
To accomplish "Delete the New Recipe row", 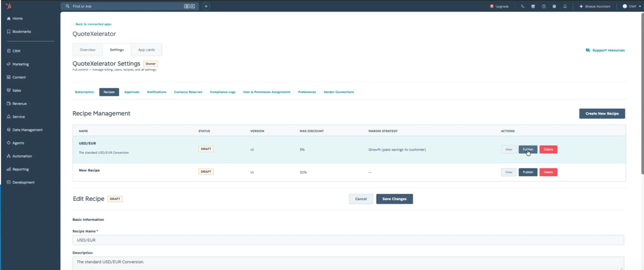I will [x=548, y=172].
